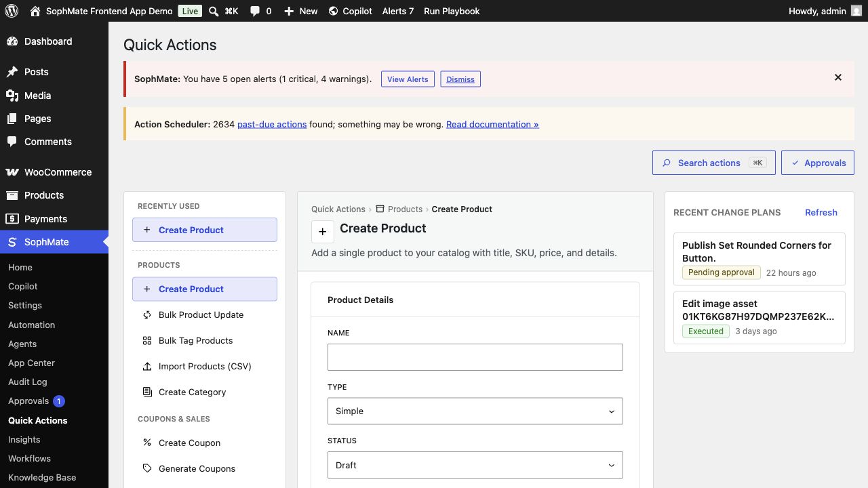Click the plus New icon in admin bar
Image resolution: width=868 pixels, height=488 pixels.
[x=289, y=11]
